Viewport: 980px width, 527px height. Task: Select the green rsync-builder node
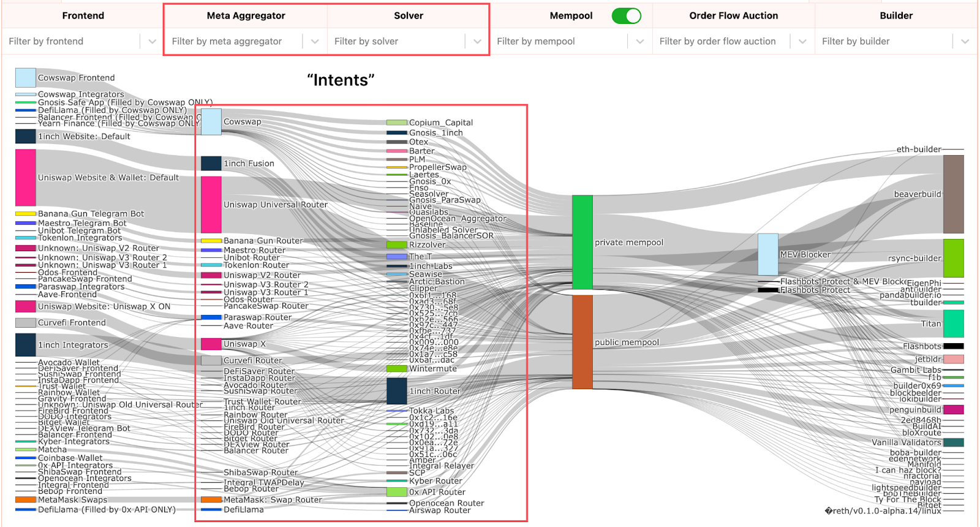pos(954,258)
